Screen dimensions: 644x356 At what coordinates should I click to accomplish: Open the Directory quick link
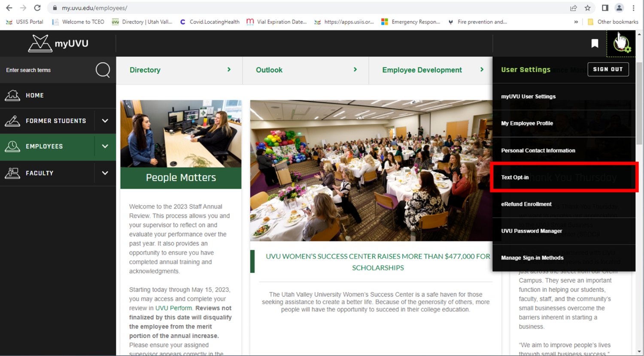[x=179, y=70]
